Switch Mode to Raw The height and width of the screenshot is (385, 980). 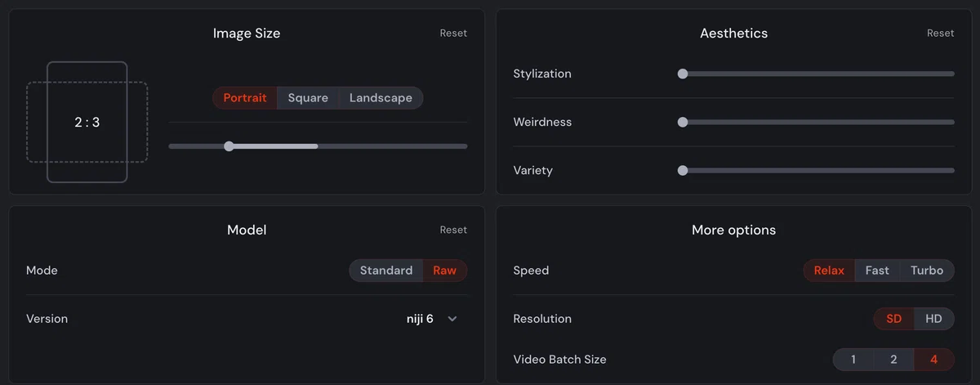click(445, 271)
